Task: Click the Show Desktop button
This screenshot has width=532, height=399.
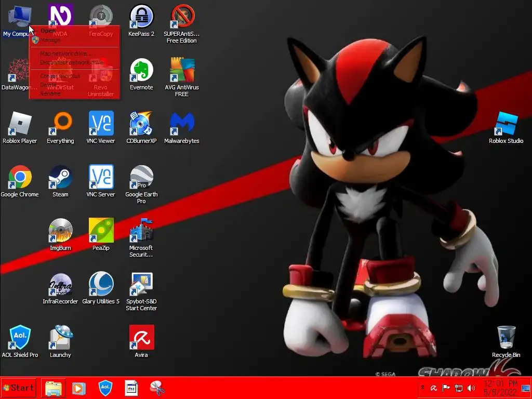Action: click(526, 388)
